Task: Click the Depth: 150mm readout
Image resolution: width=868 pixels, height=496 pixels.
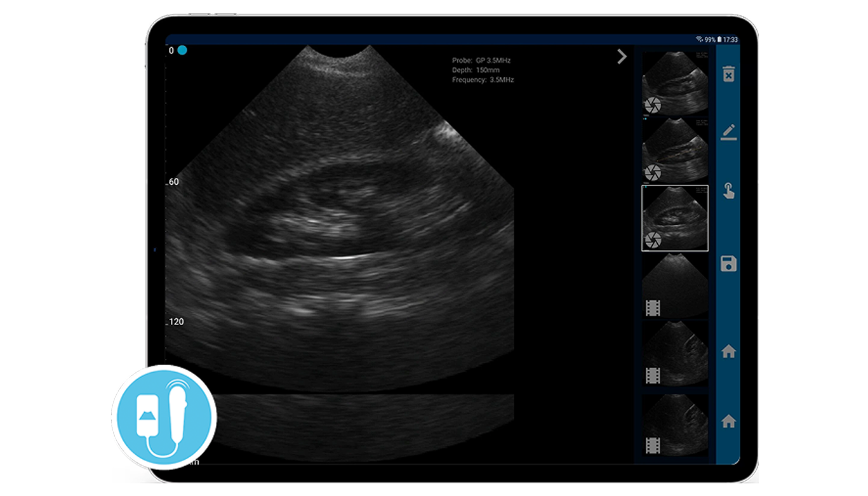Action: pos(476,70)
